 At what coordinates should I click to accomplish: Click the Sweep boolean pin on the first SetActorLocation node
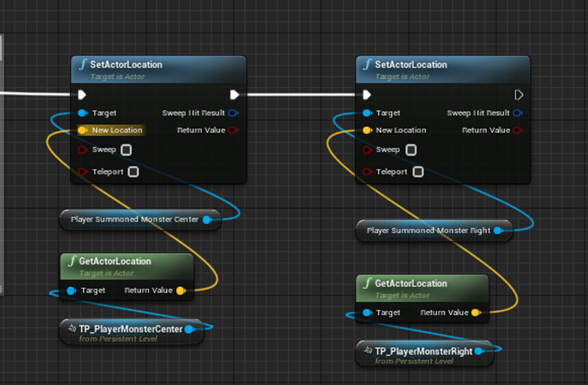[x=82, y=150]
